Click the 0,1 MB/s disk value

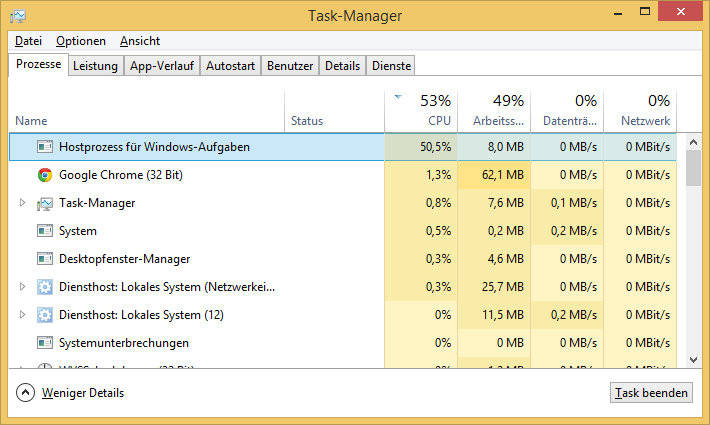tap(574, 203)
